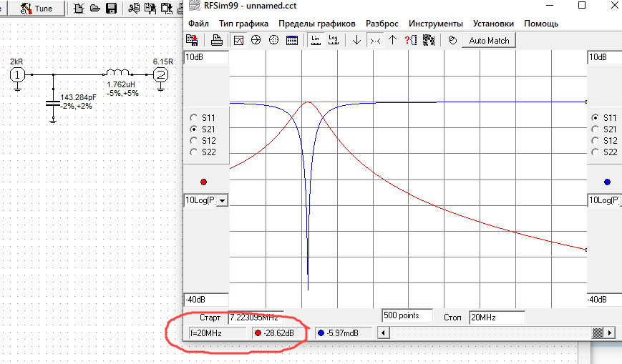Viewport: 622px width, 364px height.
Task: Switch to polar plot display icon
Action: point(273,41)
